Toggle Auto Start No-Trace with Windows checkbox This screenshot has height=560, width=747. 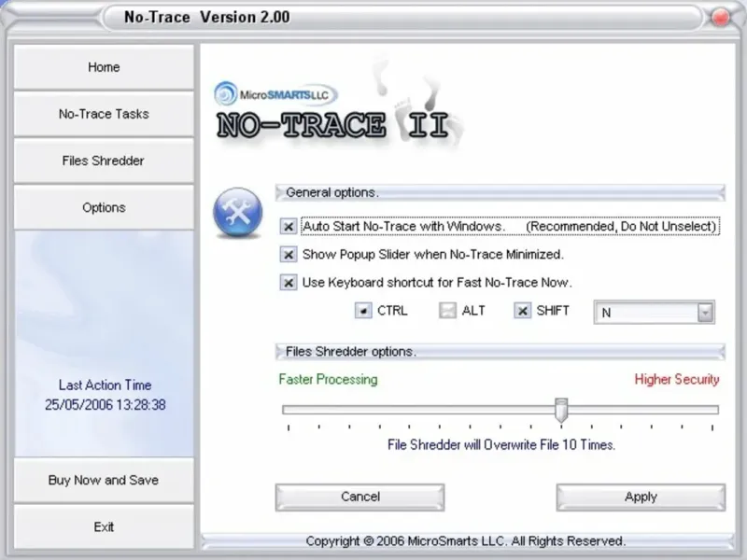(x=289, y=226)
